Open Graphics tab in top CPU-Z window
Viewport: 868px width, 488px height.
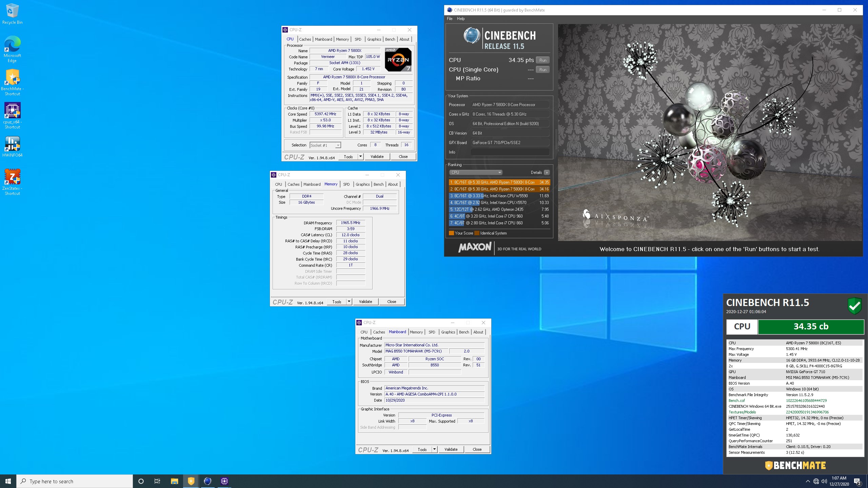coord(374,39)
